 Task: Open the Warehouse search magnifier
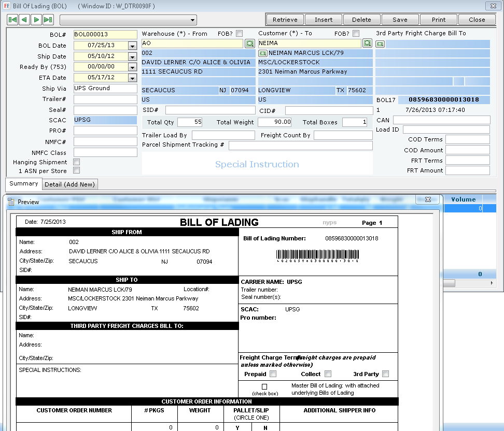(249, 44)
